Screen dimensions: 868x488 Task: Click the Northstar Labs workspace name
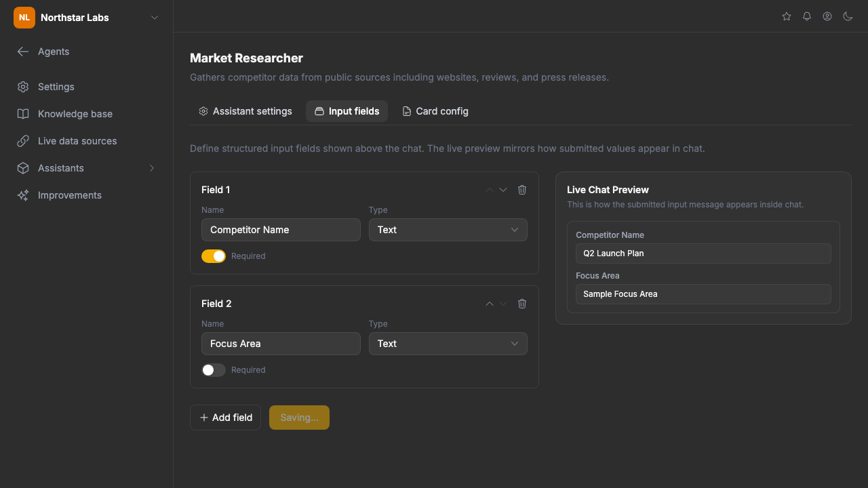click(75, 18)
